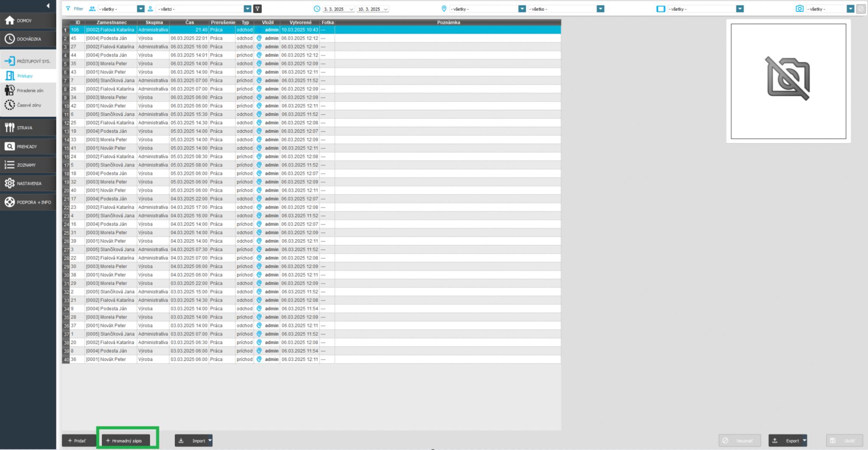Viewport: 868px width, 450px height.
Task: Open the Prístupy subsection
Action: [28, 76]
